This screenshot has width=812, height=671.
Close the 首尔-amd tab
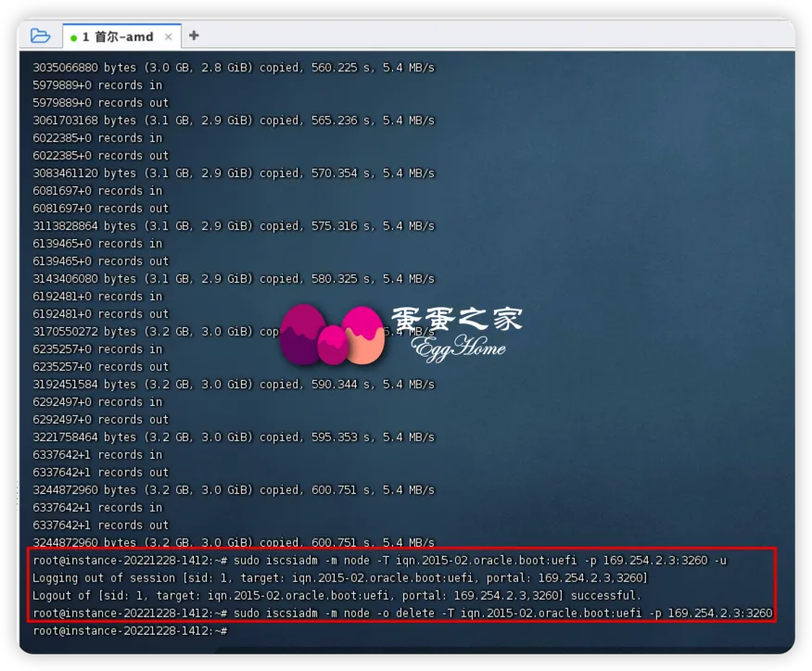[169, 37]
